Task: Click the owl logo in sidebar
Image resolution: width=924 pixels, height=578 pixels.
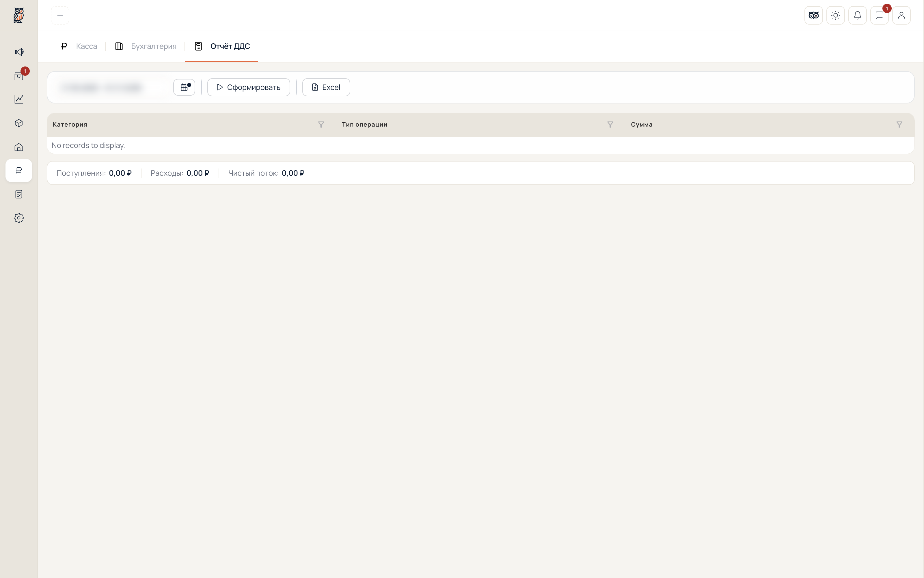Action: pyautogui.click(x=19, y=15)
